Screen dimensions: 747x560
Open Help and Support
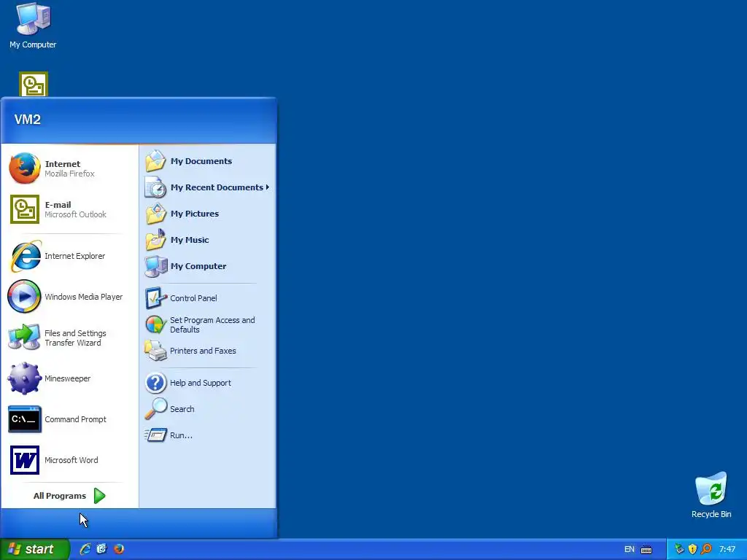(x=207, y=383)
